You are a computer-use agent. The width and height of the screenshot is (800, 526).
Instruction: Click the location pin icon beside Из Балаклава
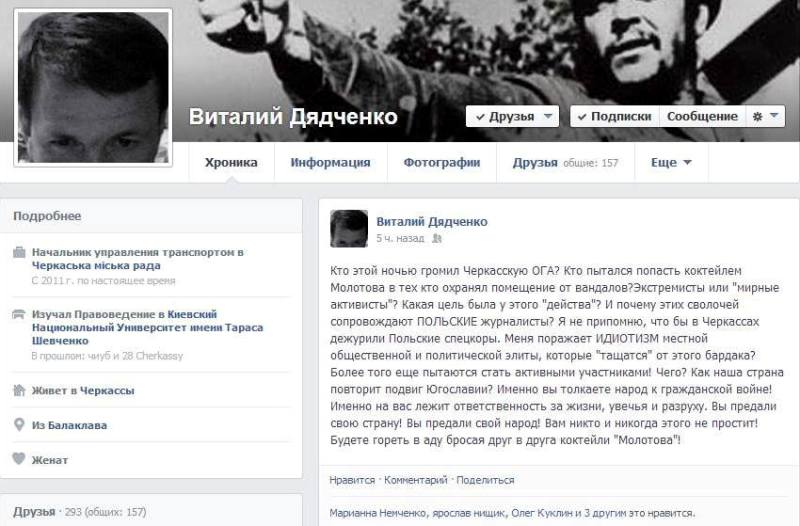(19, 424)
